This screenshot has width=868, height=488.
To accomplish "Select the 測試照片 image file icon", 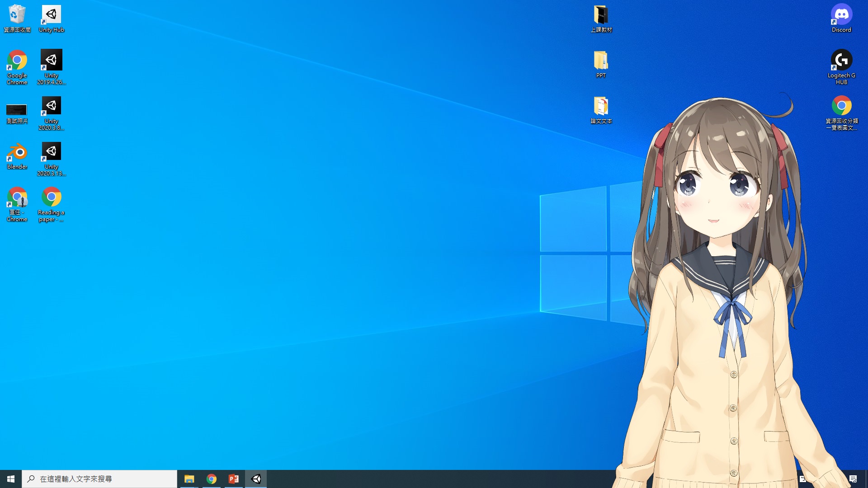I will point(17,110).
